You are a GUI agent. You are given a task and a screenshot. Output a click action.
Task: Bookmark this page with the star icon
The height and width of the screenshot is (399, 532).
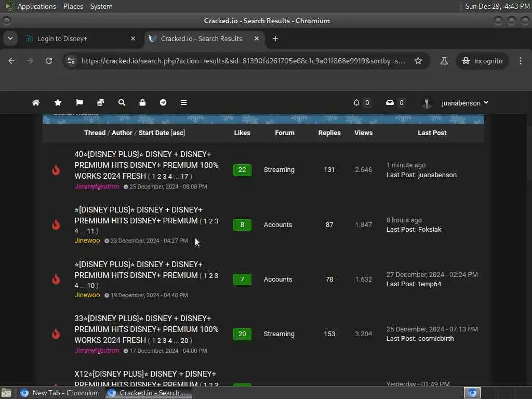tap(418, 61)
